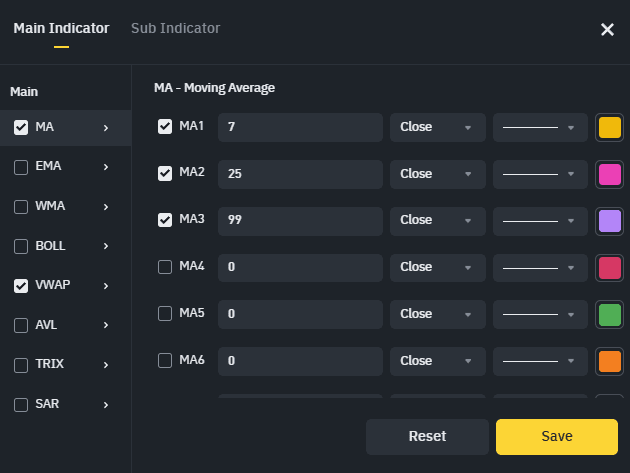Open the MA2 line style dropdown
This screenshot has width=630, height=473.
[539, 174]
